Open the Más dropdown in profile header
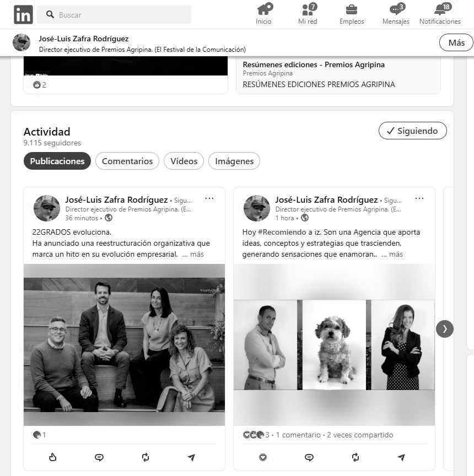The height and width of the screenshot is (476, 474). (456, 42)
